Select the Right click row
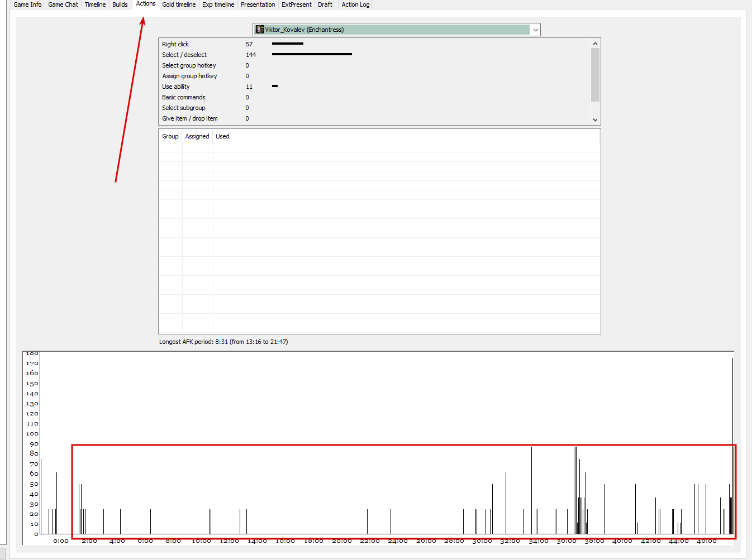 click(374, 44)
